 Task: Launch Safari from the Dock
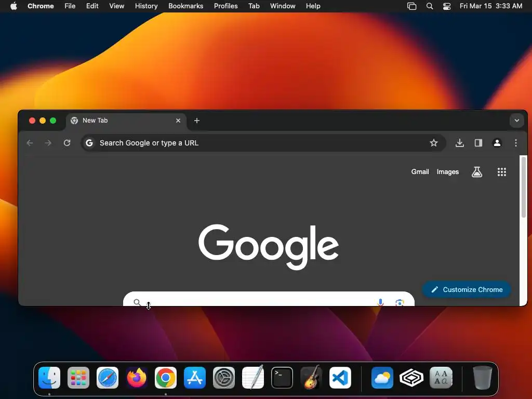pos(108,378)
